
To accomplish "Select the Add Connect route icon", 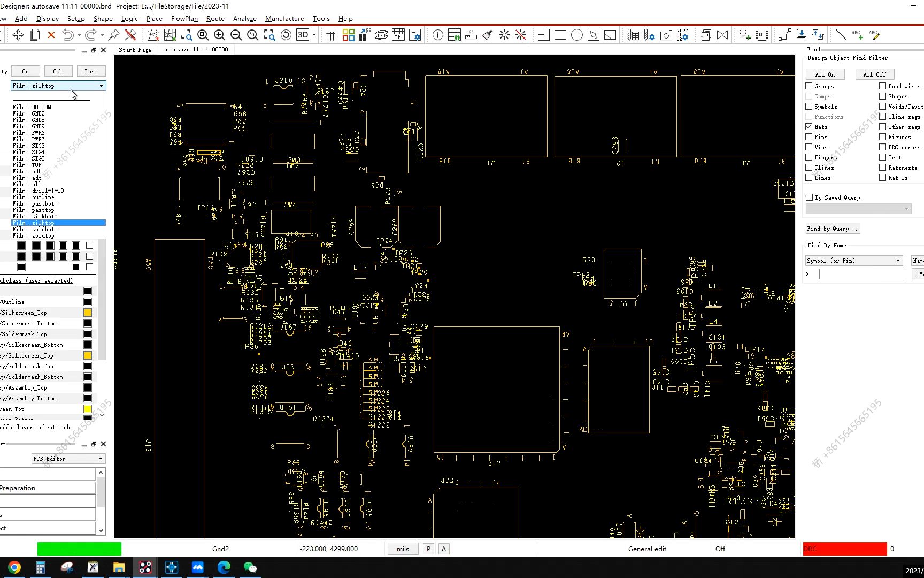I will click(785, 35).
